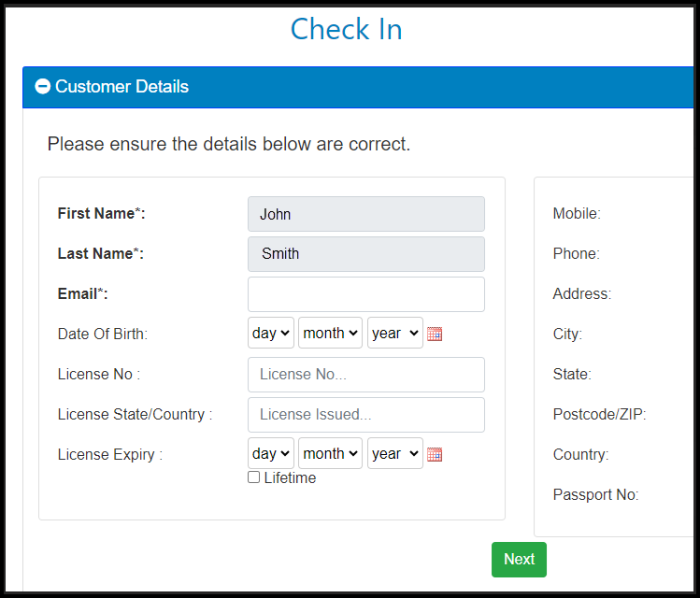Click the Customer Details header bar
Viewport: 700px width, 598px height.
coord(358,87)
